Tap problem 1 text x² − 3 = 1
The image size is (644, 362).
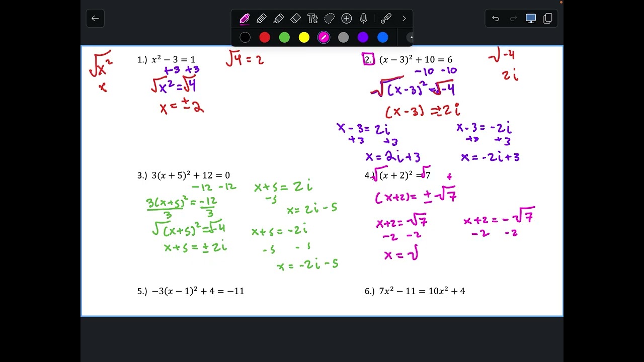coord(173,60)
